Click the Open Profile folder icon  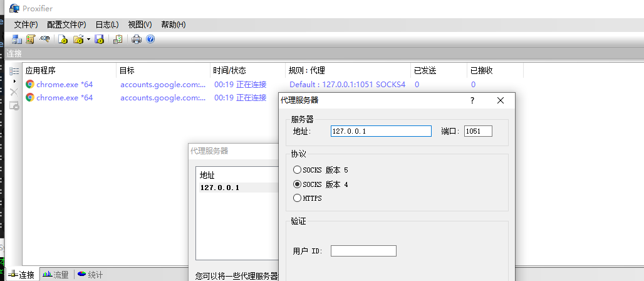tap(78, 39)
